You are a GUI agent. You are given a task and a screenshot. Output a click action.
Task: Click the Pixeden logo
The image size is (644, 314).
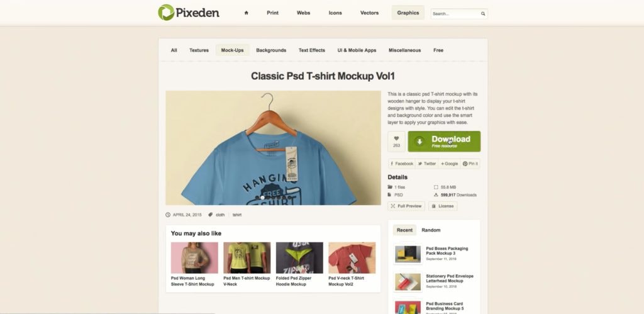(189, 13)
